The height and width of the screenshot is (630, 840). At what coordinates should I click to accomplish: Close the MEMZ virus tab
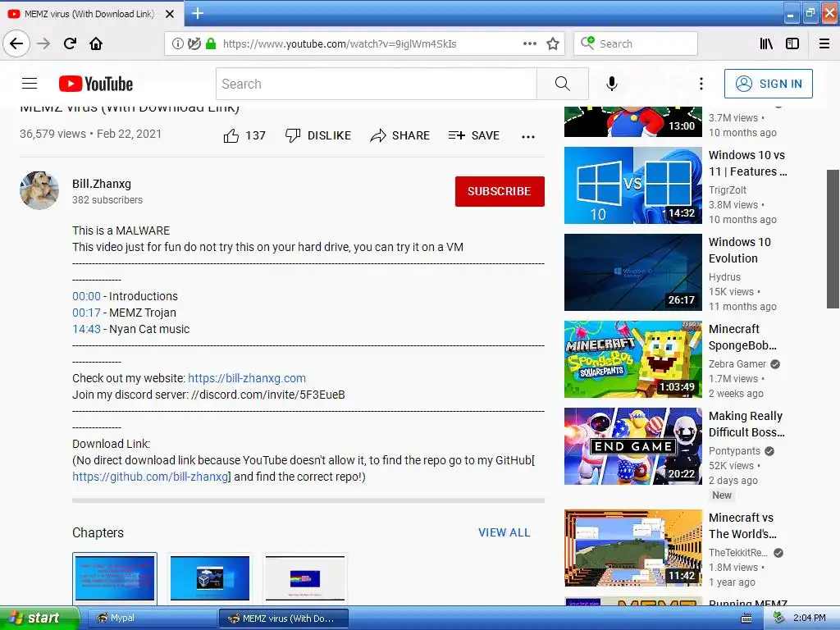coord(170,14)
